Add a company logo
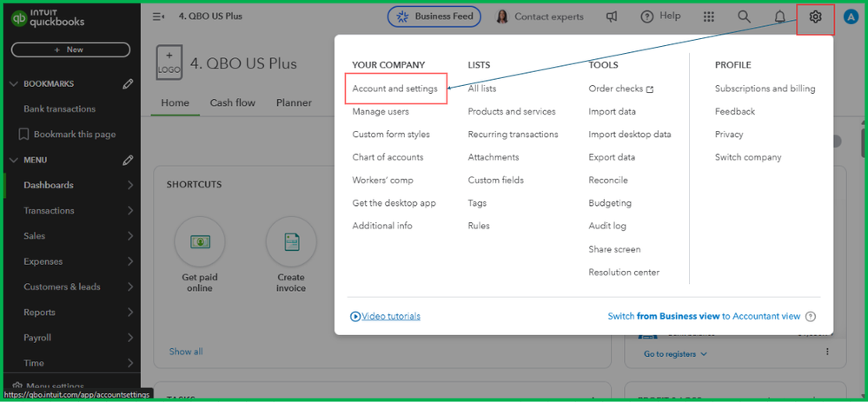This screenshot has width=868, height=402. [169, 63]
